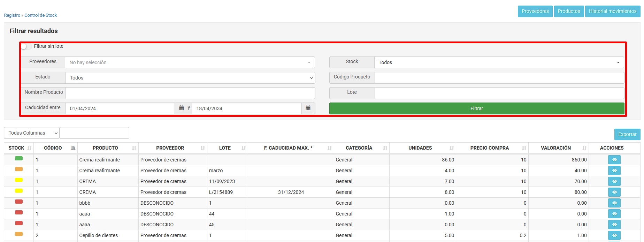Go to the Productos section
644x242 pixels.
(x=569, y=11)
